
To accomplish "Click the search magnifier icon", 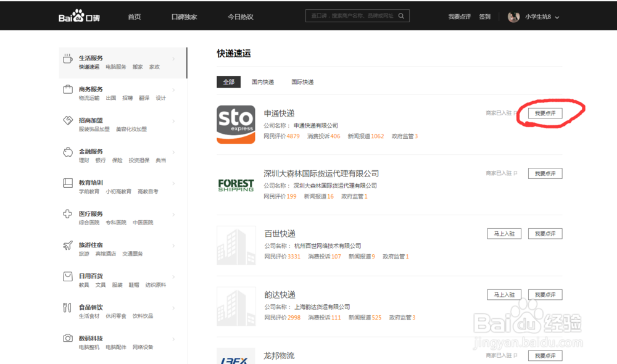I will pos(401,16).
